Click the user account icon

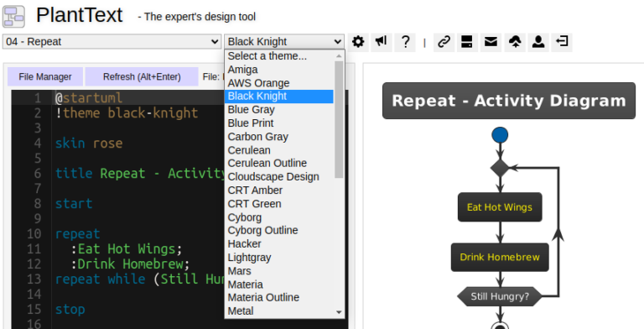[x=538, y=42]
